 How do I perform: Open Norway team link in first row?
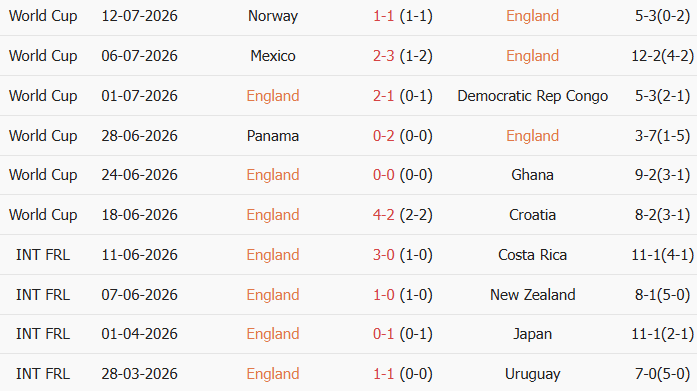click(273, 16)
